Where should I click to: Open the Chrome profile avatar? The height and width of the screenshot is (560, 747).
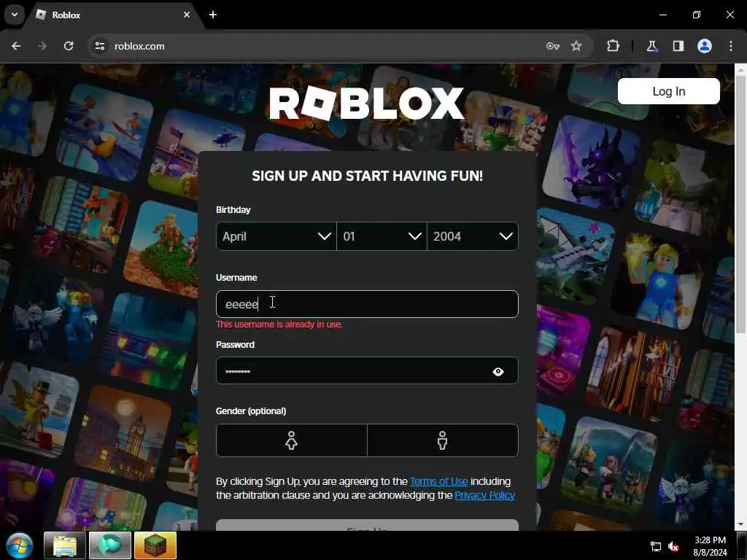coord(705,46)
